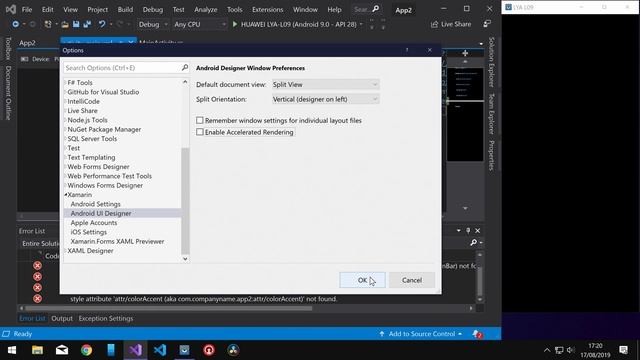
Task: Click the Error List vertical scrollbar
Action: pyautogui.click(x=480, y=282)
